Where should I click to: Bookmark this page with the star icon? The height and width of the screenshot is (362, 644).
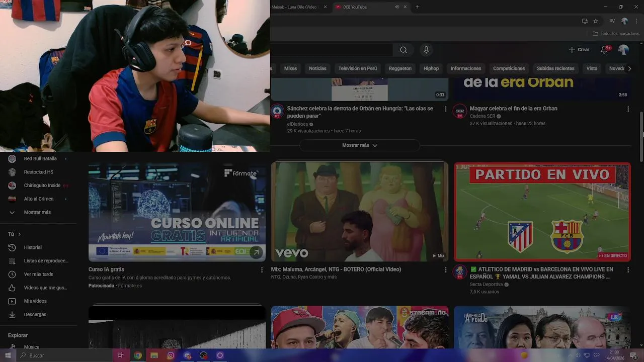tap(596, 21)
